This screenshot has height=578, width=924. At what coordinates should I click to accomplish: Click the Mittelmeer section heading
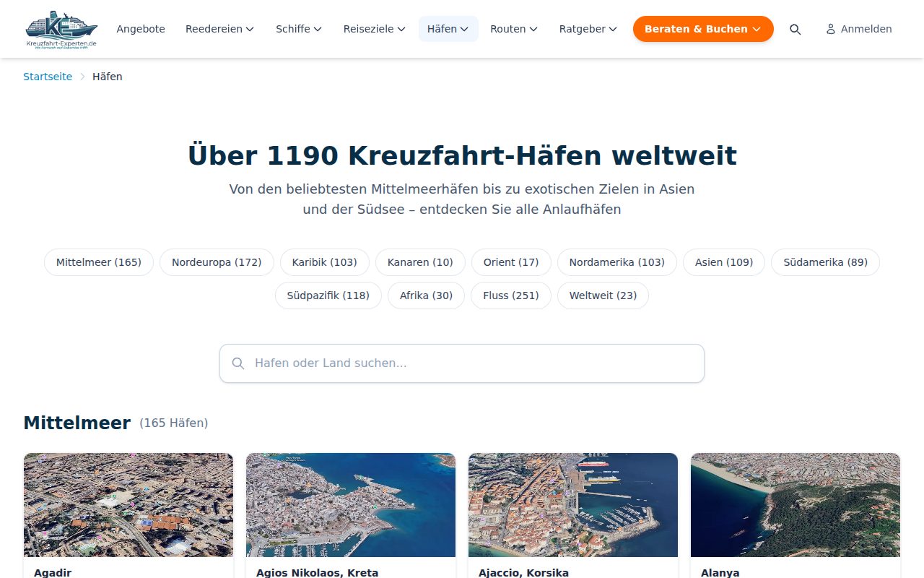[x=77, y=423]
